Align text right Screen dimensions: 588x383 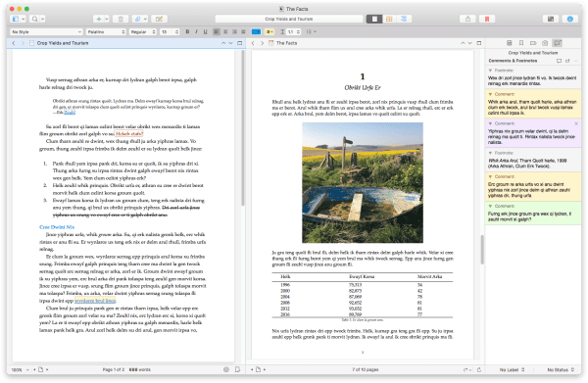234,32
